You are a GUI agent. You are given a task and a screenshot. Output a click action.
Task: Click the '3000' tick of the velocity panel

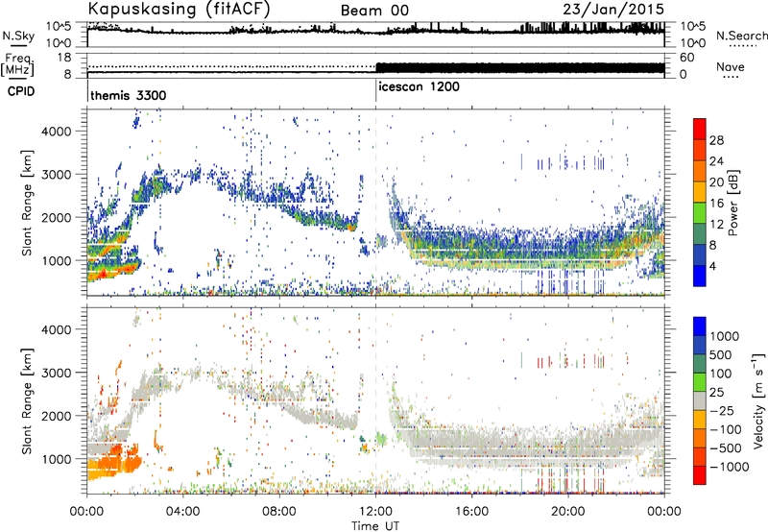coord(56,373)
